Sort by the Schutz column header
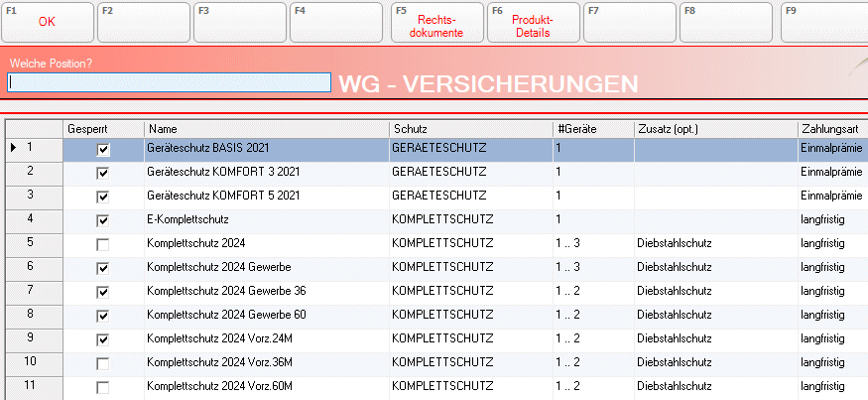This screenshot has height=400, width=868. point(470,129)
